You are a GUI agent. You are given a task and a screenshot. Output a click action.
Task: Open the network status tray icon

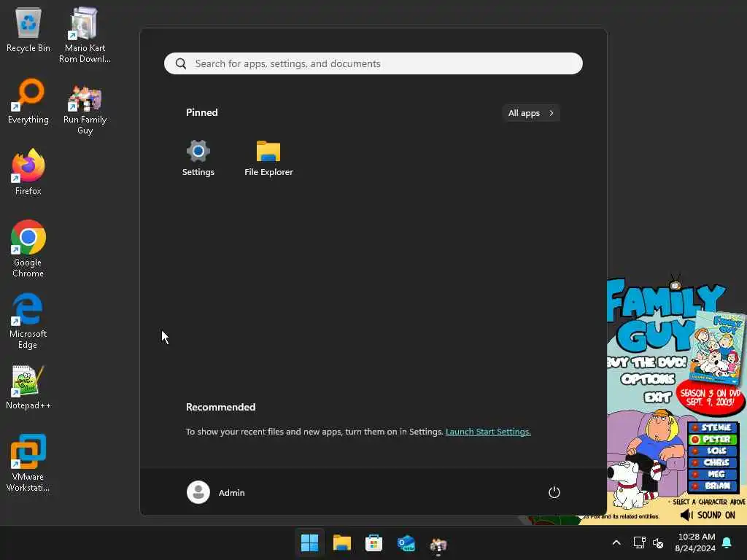(x=639, y=542)
